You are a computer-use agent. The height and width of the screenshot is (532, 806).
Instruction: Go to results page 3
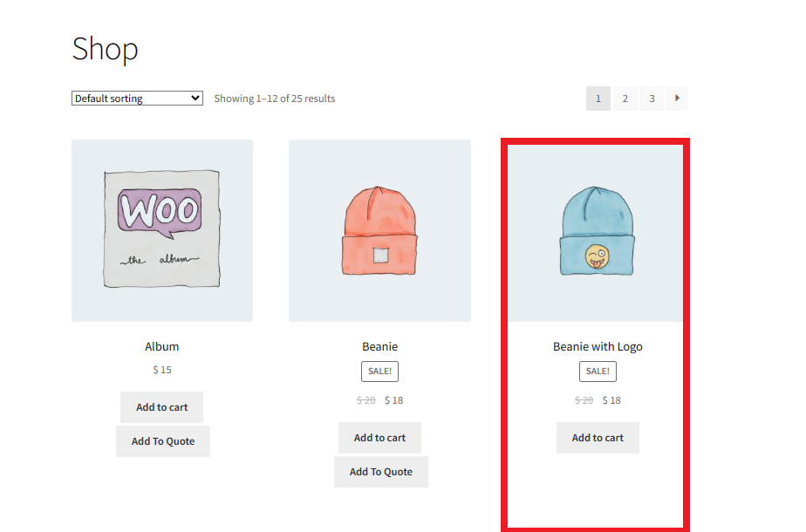[x=652, y=99]
